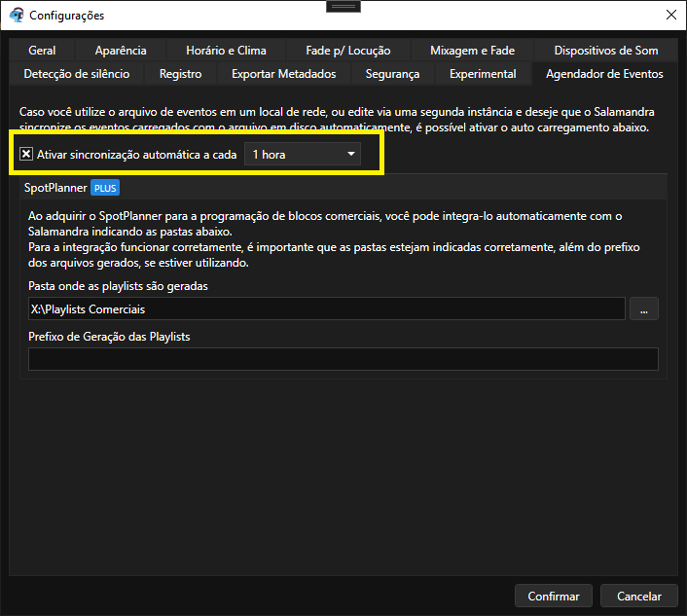Click the drag handle at top of window
687x616 pixels.
[343, 6]
